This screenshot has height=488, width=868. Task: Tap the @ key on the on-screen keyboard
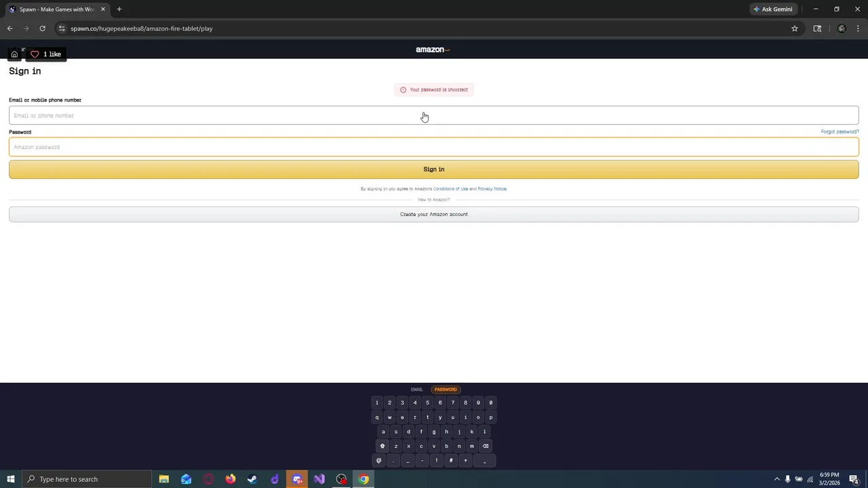(x=379, y=460)
